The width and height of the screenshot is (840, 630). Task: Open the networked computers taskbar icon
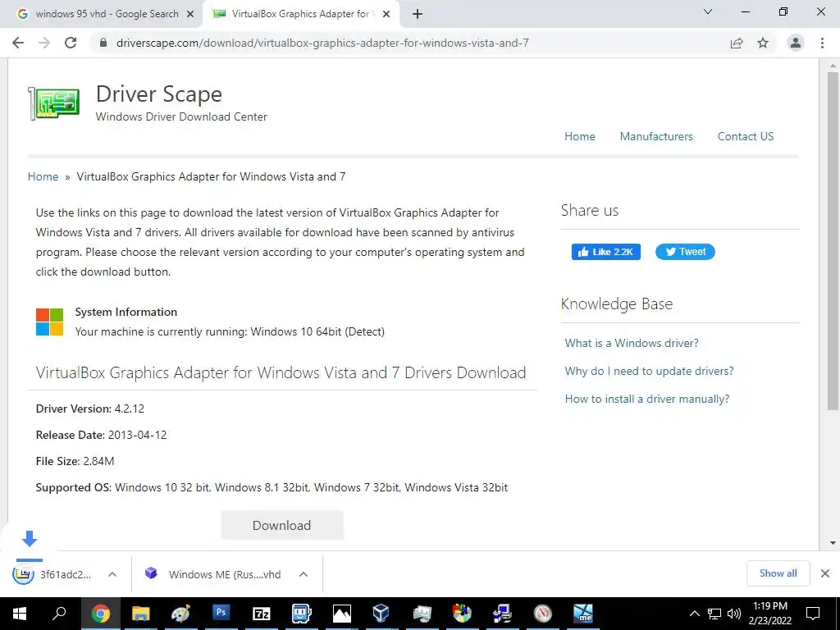[x=503, y=614]
